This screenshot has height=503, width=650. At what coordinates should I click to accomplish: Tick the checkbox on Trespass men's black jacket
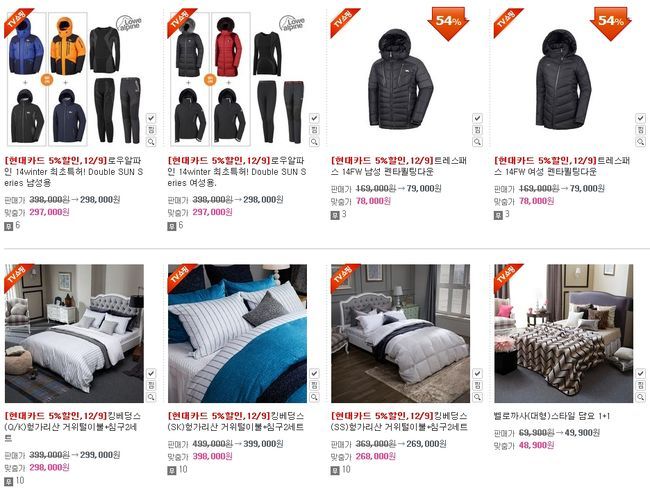(478, 118)
